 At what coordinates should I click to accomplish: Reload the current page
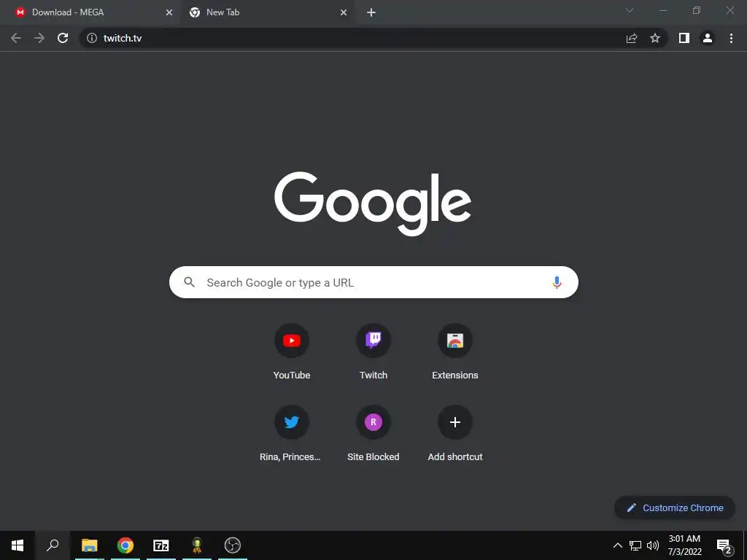tap(63, 38)
